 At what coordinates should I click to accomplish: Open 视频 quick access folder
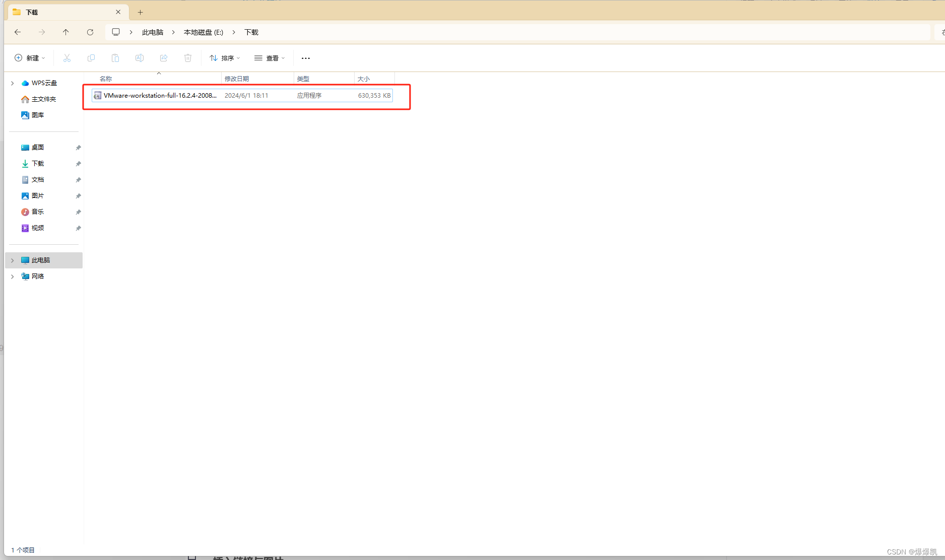point(38,228)
